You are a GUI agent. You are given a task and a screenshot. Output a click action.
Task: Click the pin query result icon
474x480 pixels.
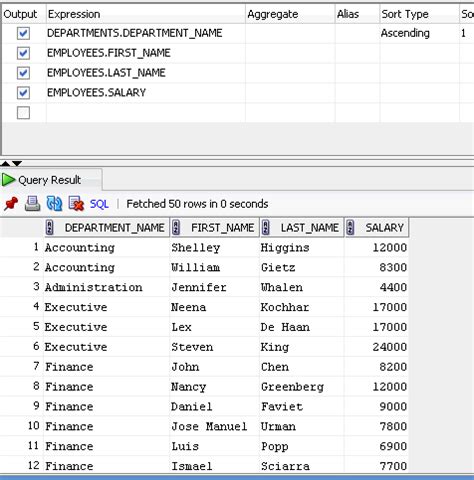pos(11,204)
